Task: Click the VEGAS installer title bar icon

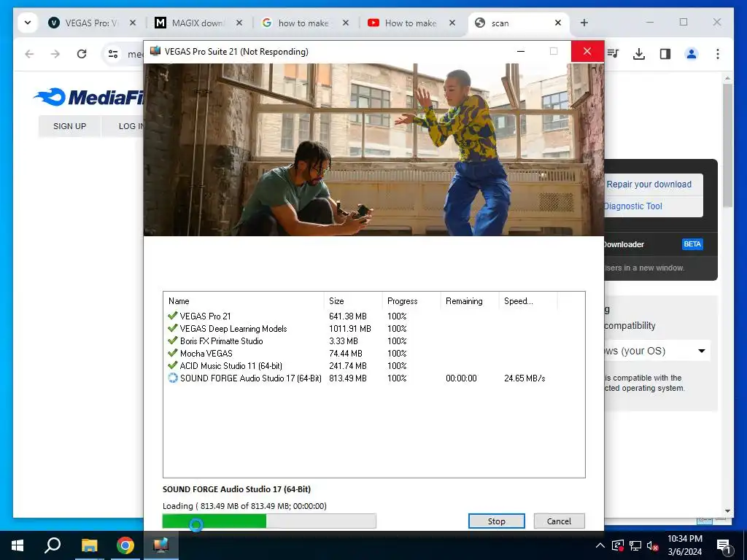Action: (155, 51)
